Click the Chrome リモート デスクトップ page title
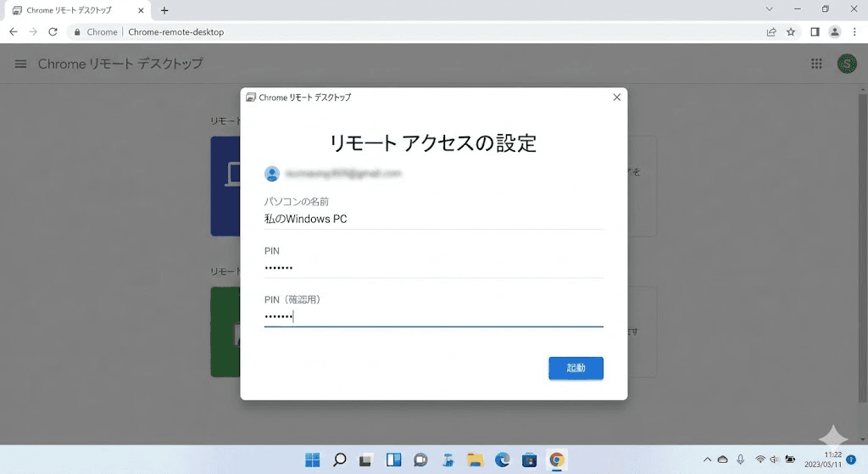The image size is (868, 474). click(x=120, y=64)
